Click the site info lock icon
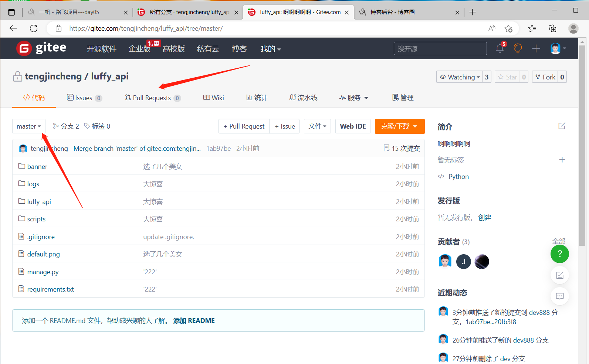 (x=58, y=28)
